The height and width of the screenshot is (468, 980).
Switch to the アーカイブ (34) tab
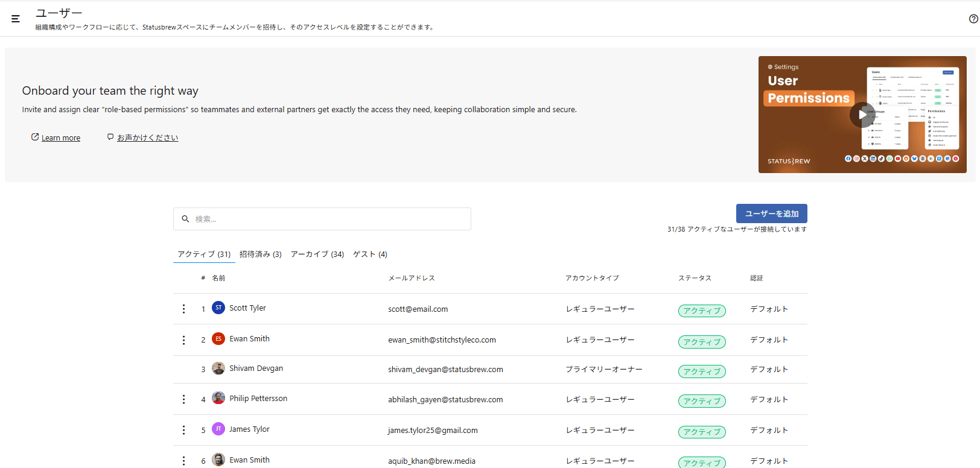(x=317, y=255)
